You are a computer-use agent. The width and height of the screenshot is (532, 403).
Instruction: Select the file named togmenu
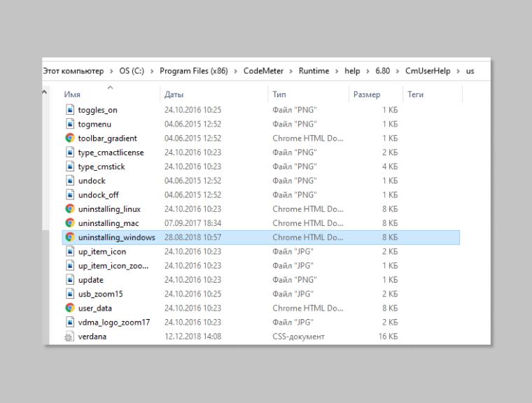94,124
